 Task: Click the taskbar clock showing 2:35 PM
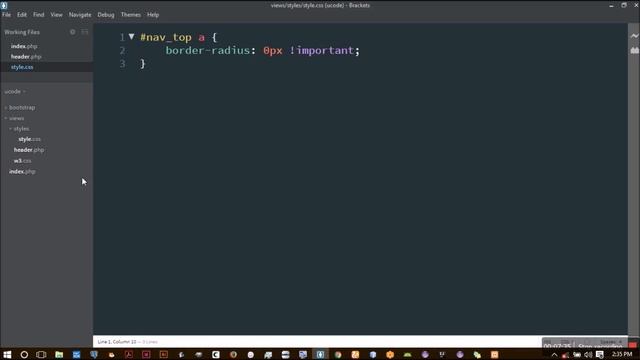(622, 354)
